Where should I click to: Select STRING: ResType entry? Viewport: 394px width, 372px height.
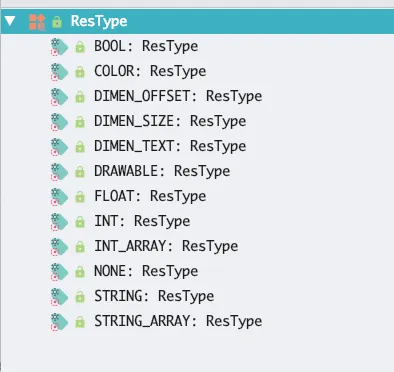154,296
